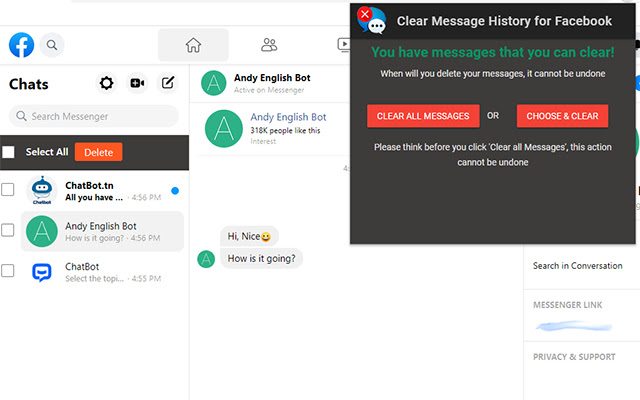640x400 pixels.
Task: Open the Friends tab icon
Action: [269, 45]
